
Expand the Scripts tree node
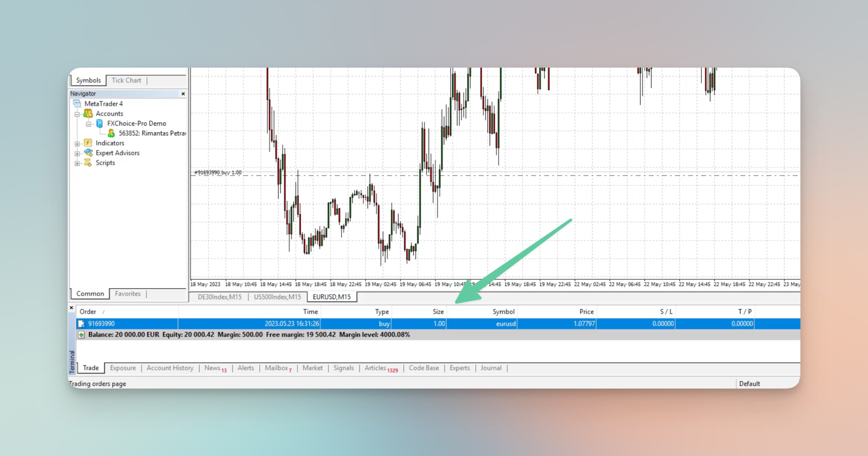(77, 163)
